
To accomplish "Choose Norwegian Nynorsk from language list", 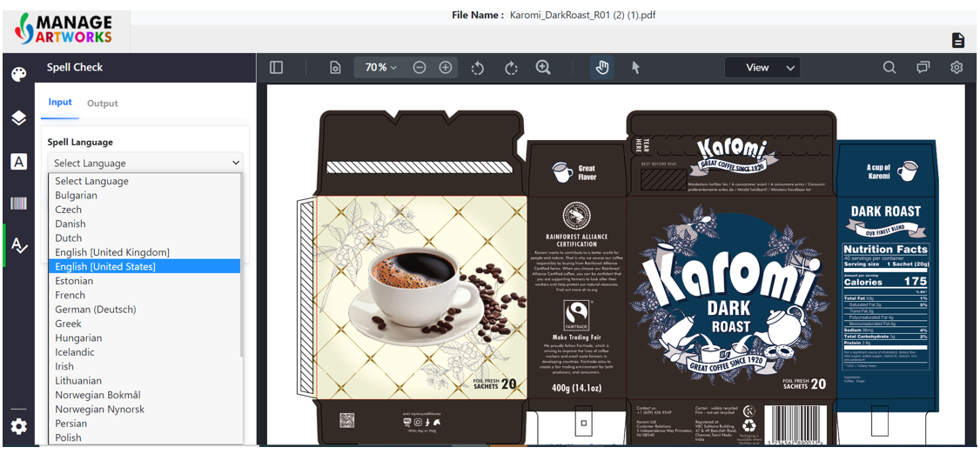I will [x=144, y=410].
